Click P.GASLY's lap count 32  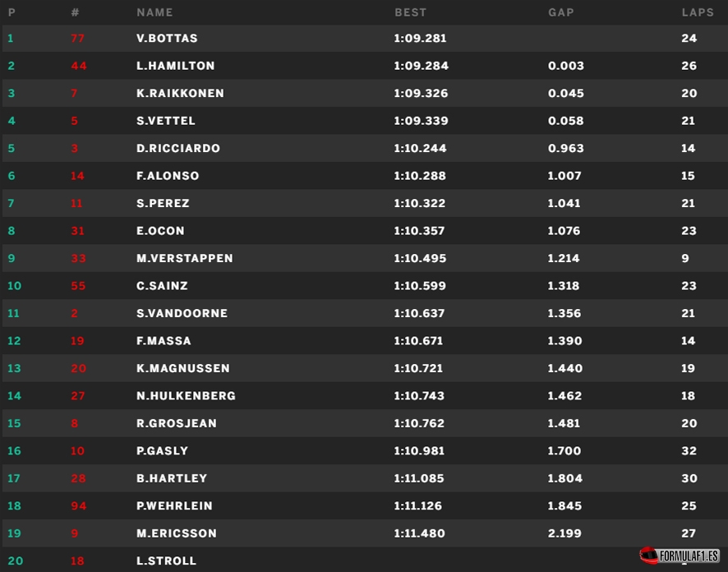point(689,451)
